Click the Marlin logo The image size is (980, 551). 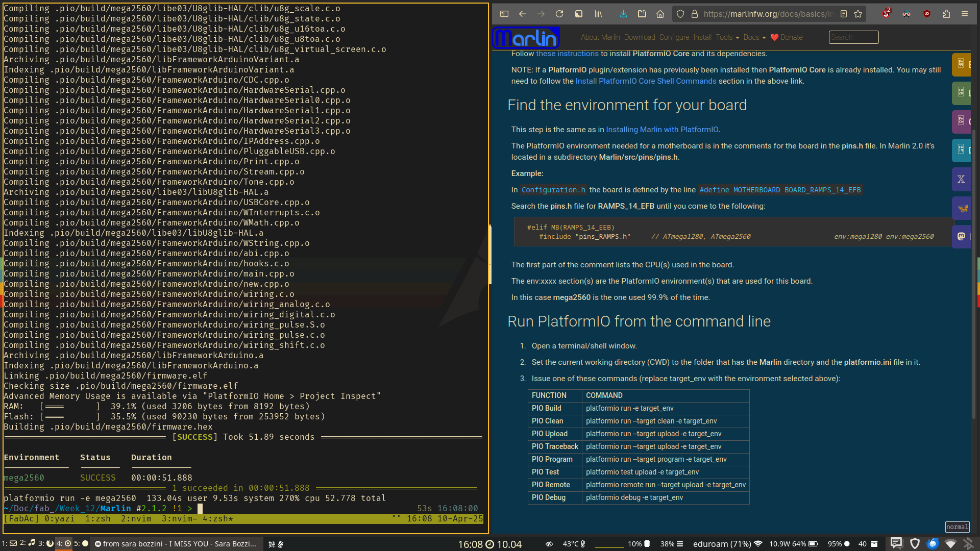(526, 38)
